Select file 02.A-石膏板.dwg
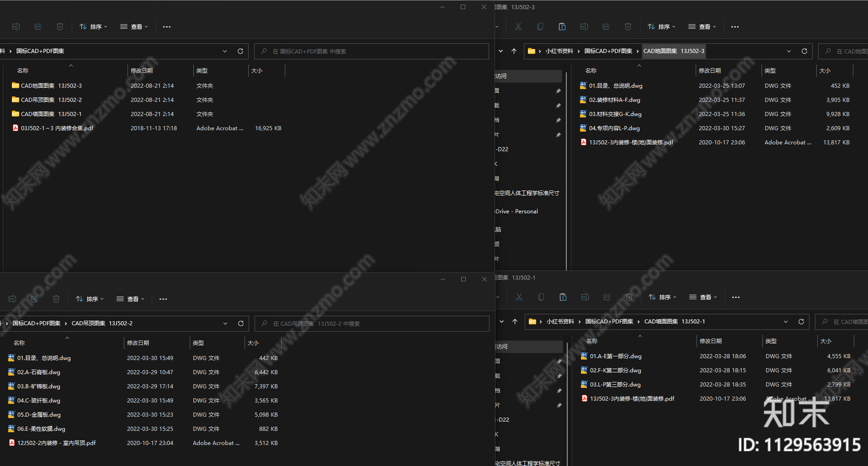 tap(34, 372)
